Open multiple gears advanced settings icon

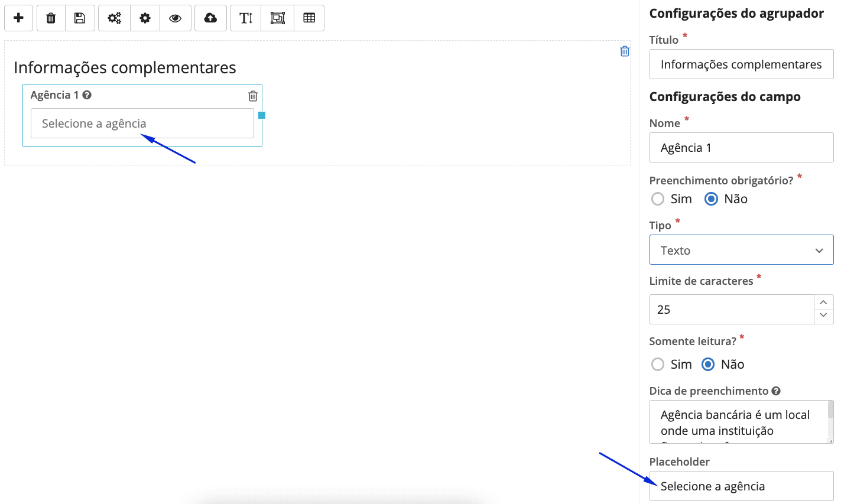(114, 18)
